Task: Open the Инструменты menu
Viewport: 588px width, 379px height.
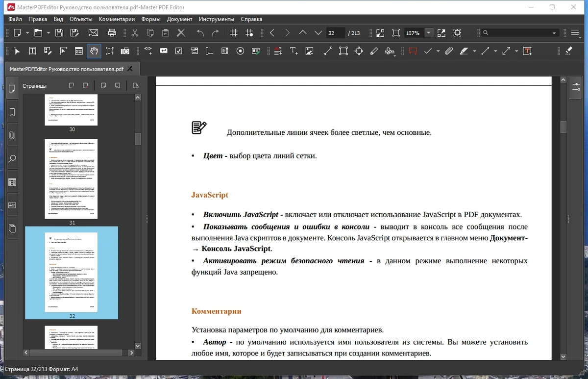Action: click(217, 19)
